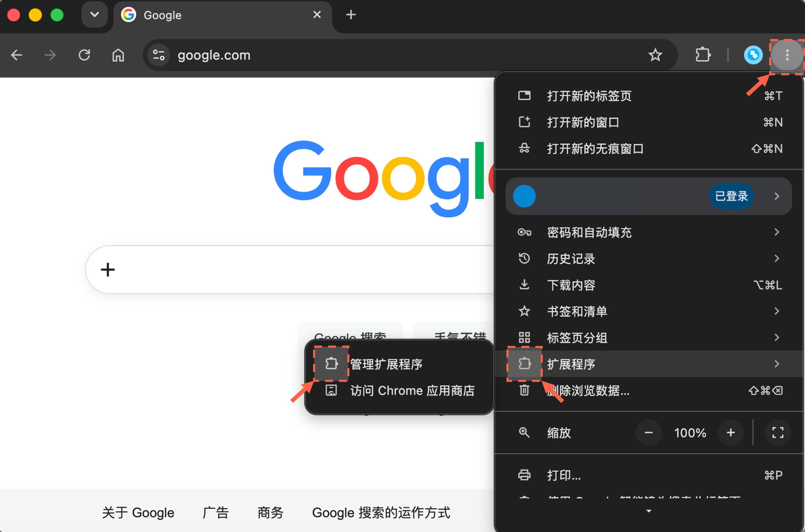This screenshot has height=532, width=805.
Task: Open the 广告 footer link
Action: [216, 513]
